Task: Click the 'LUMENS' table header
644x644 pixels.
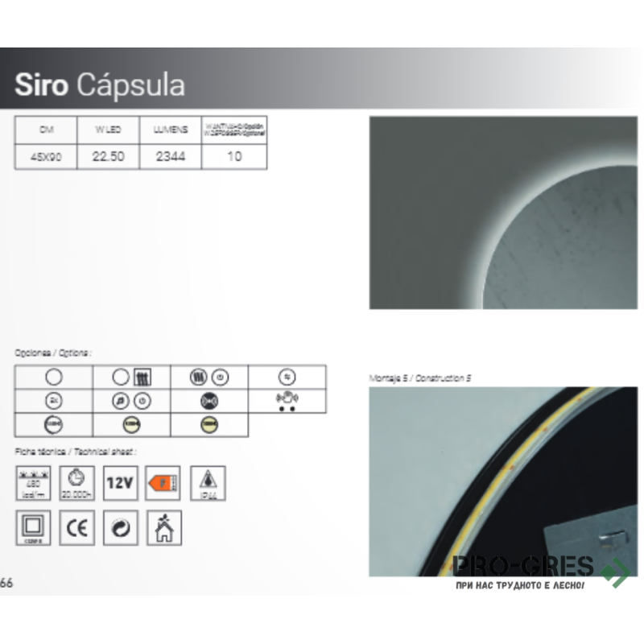Action: [171, 130]
